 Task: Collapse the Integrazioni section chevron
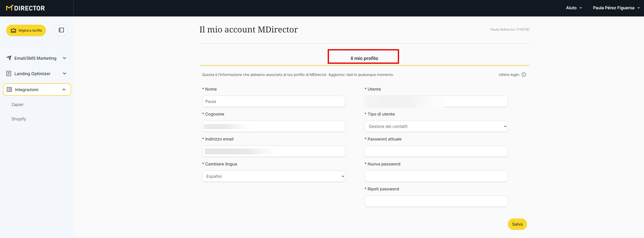coord(64,90)
